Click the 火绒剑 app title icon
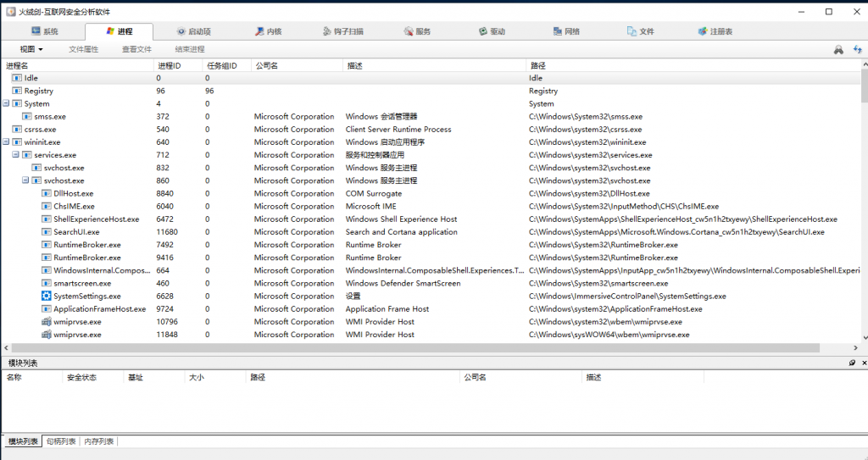The height and width of the screenshot is (460, 868). (10, 12)
